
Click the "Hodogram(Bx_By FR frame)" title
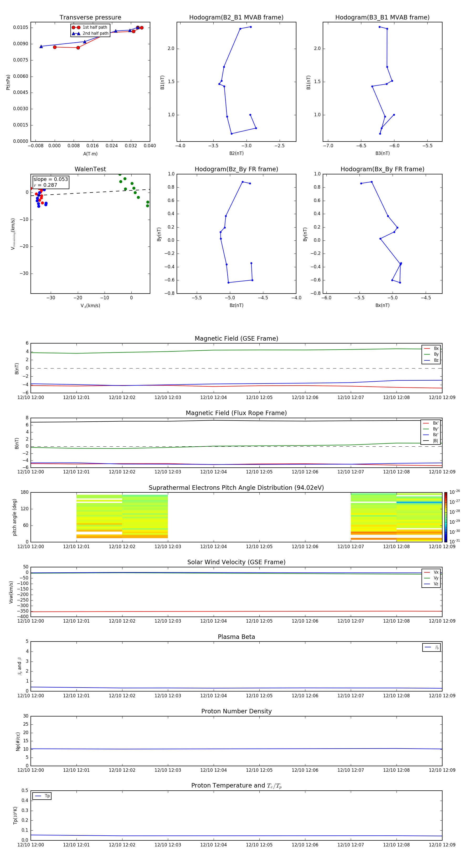click(382, 169)
